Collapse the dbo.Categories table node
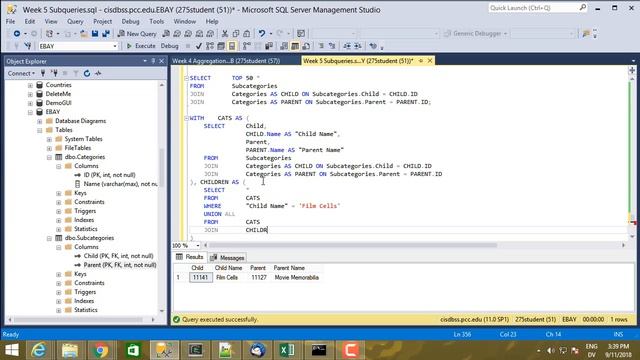 (49, 157)
